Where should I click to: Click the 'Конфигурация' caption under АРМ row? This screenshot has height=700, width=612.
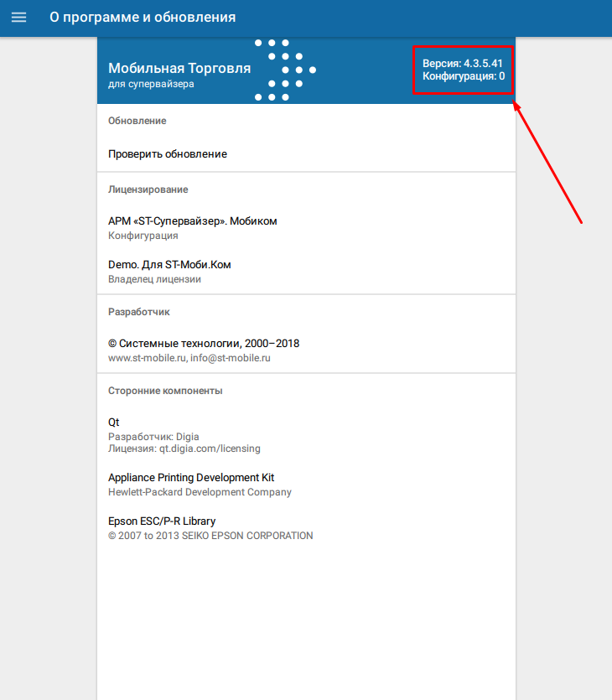point(143,236)
